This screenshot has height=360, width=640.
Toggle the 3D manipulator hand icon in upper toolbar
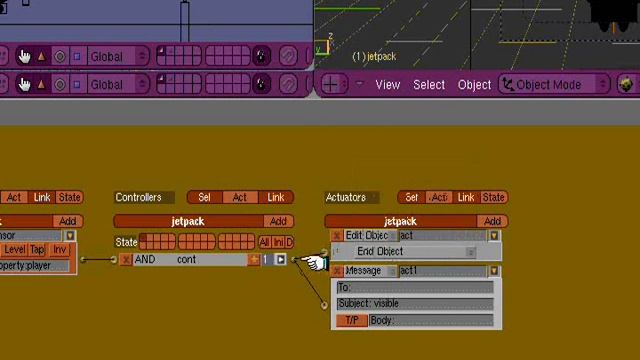[x=24, y=56]
